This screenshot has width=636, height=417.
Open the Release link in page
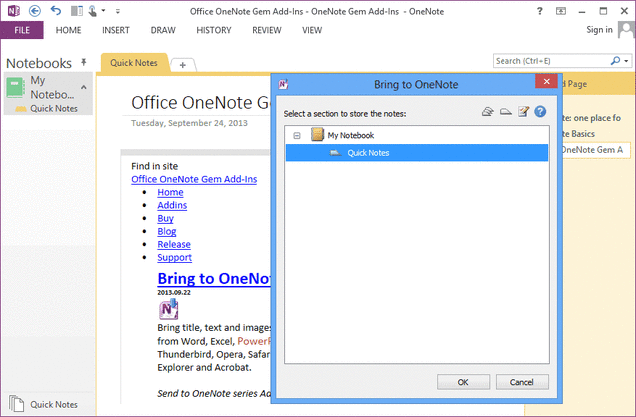pyautogui.click(x=174, y=244)
